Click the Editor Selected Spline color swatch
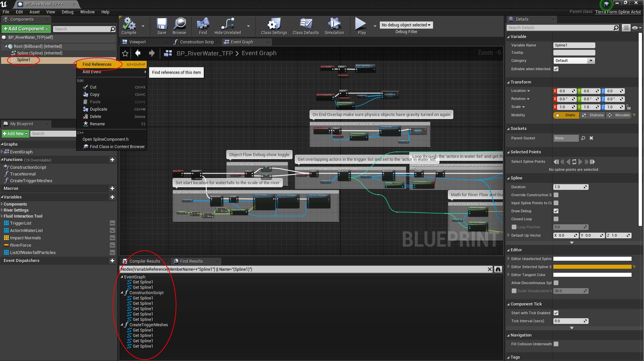644x361 pixels. (x=592, y=267)
